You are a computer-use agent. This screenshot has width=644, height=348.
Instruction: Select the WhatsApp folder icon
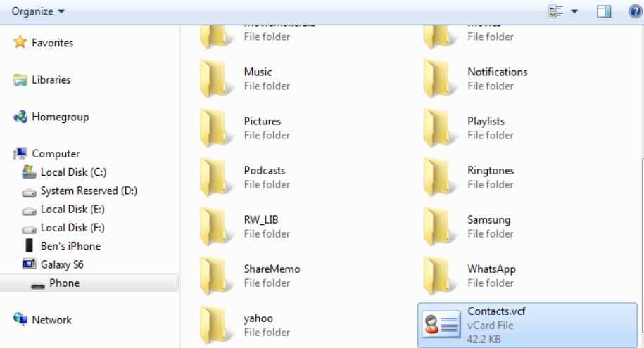click(438, 276)
